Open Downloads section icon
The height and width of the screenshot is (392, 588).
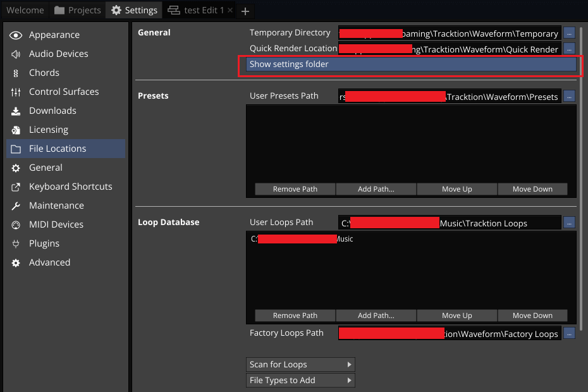(16, 111)
